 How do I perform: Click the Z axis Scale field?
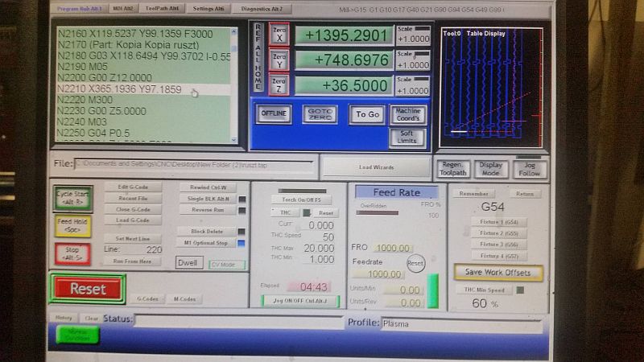413,90
